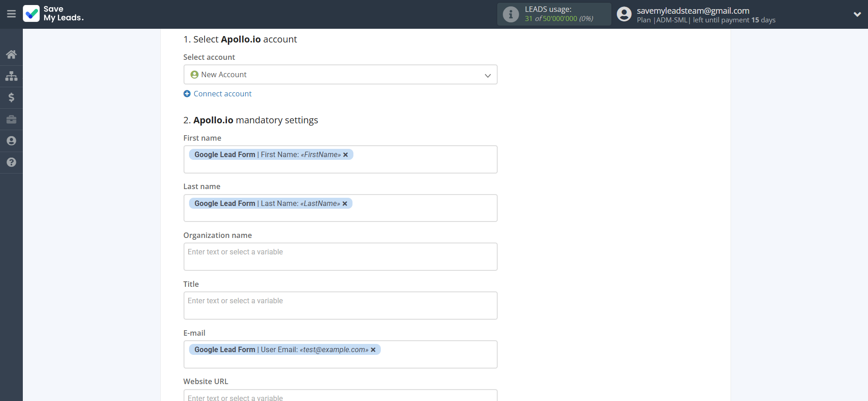Remove the LastName variable tag
868x401 pixels.
[x=345, y=204]
